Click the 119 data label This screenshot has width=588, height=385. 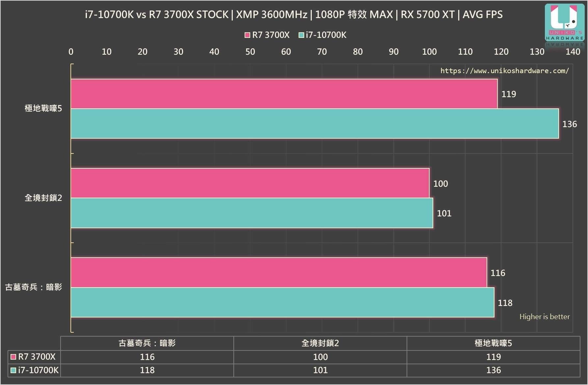tap(509, 94)
